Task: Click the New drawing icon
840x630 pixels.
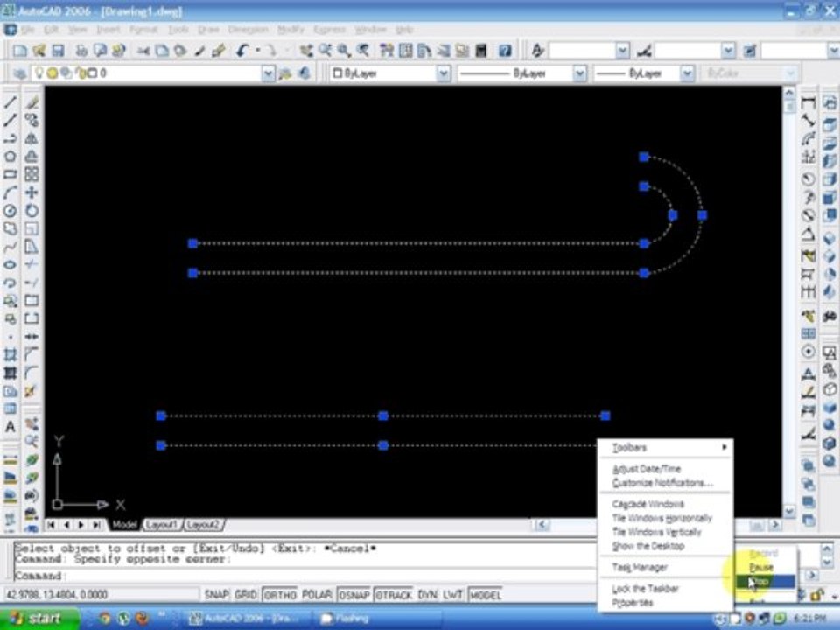Action: (x=20, y=51)
